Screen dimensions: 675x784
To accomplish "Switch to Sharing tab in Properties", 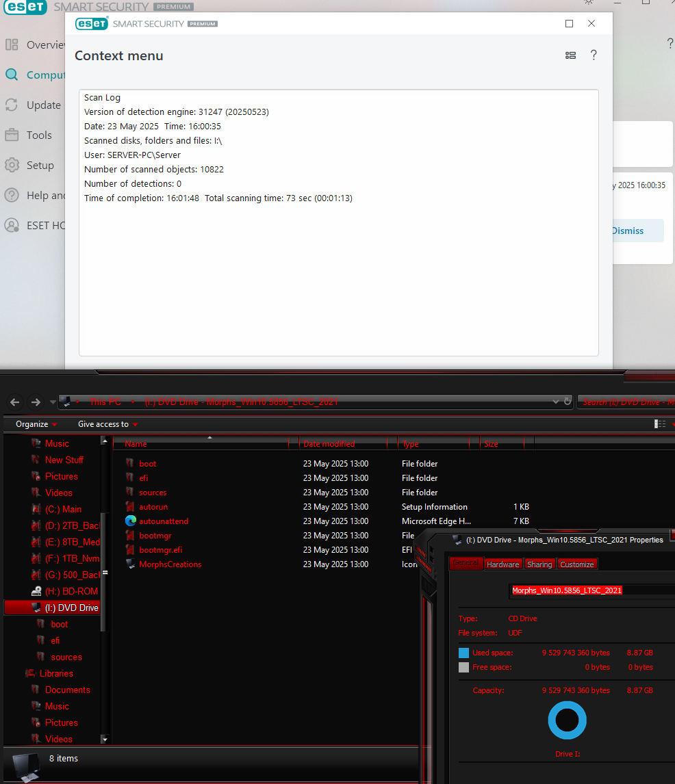I will point(539,564).
